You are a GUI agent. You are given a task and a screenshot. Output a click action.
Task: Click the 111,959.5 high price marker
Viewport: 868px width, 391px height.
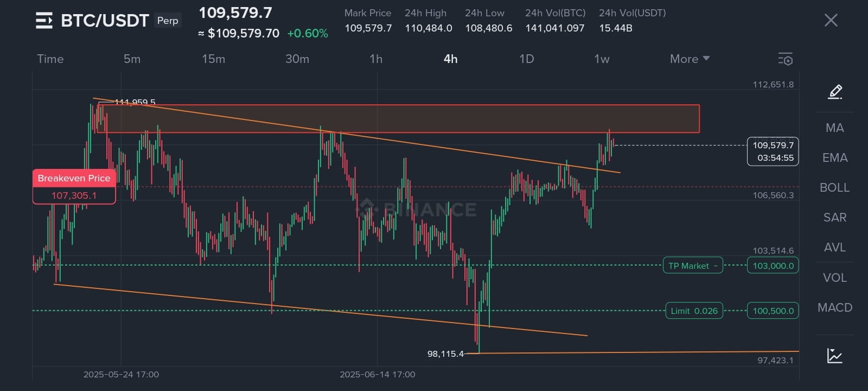pos(135,102)
